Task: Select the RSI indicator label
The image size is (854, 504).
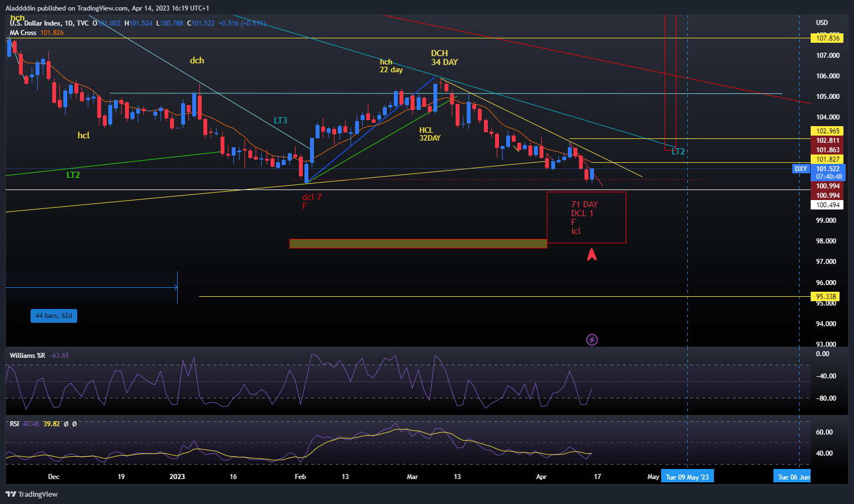Action: click(x=14, y=424)
